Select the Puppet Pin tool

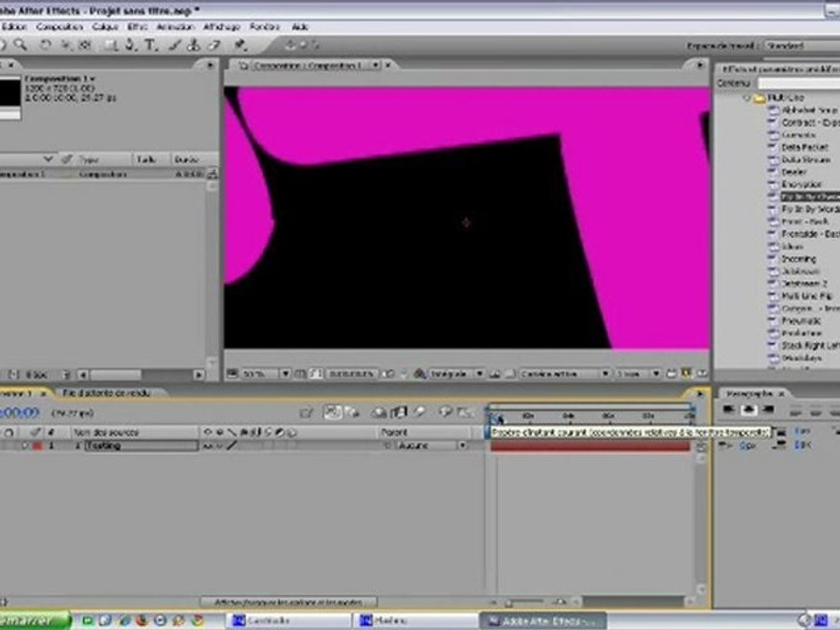[x=240, y=45]
